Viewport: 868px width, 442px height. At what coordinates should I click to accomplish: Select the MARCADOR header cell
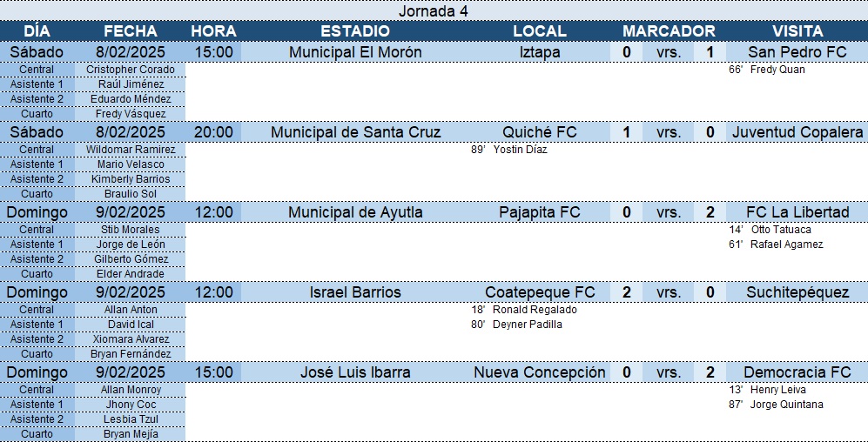pyautogui.click(x=668, y=31)
